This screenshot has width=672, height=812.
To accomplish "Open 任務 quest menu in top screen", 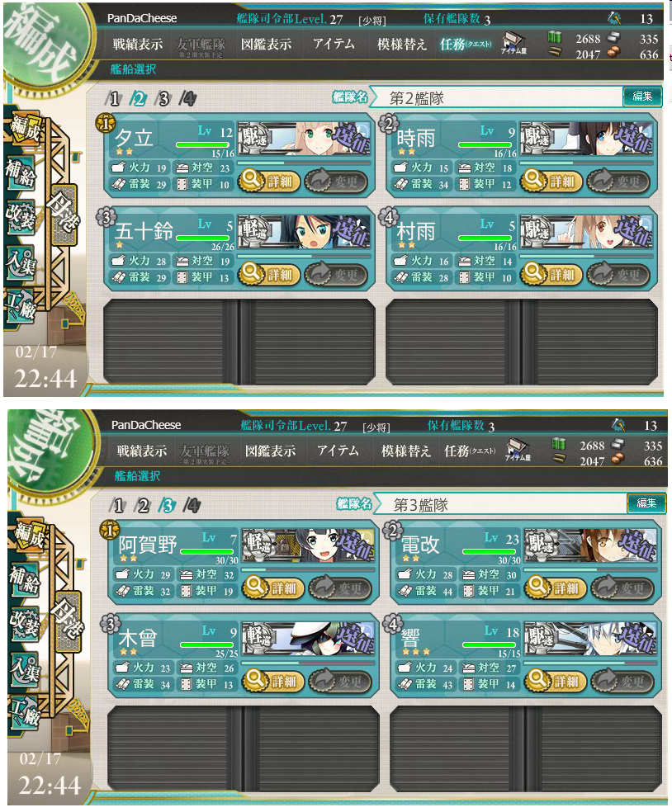I will coord(466,45).
